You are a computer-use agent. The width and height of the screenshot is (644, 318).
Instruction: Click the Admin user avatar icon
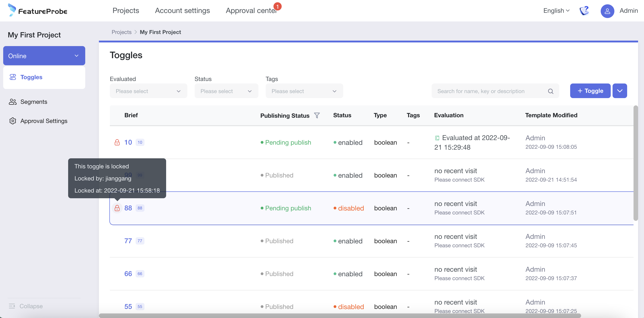[607, 11]
